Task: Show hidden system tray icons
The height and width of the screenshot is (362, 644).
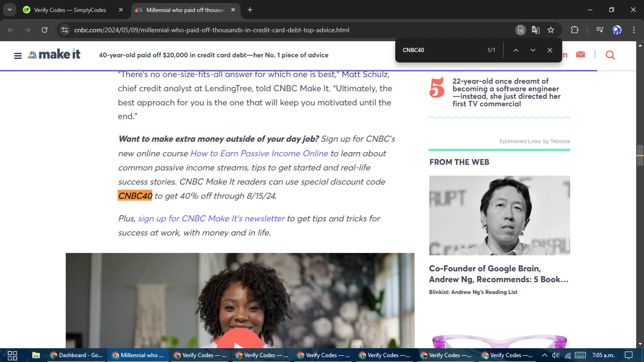Action: [544, 356]
